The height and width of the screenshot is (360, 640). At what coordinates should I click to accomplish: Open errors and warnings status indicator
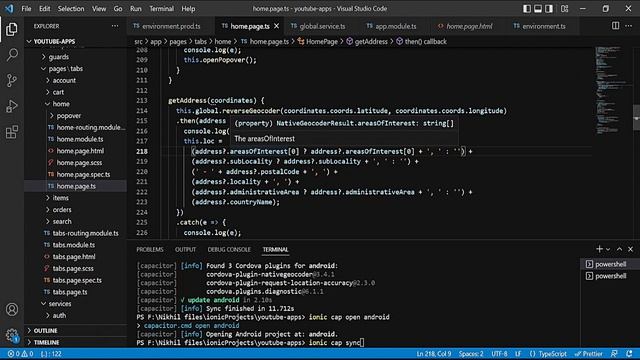click(20, 354)
